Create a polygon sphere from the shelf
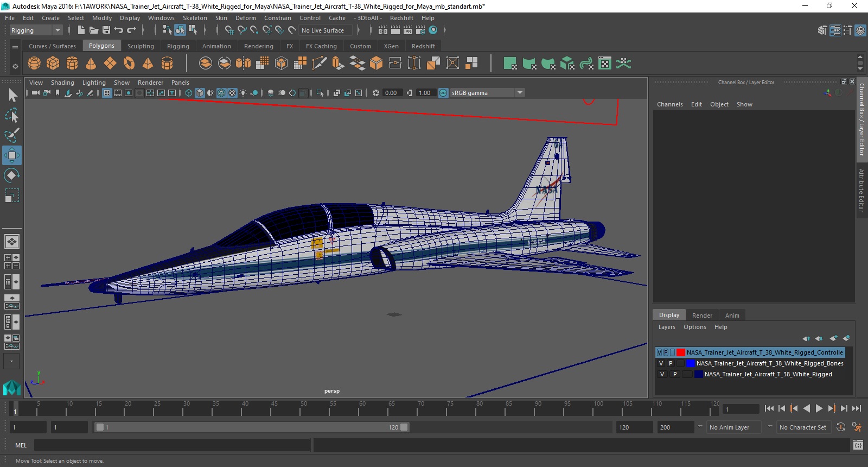 [34, 64]
